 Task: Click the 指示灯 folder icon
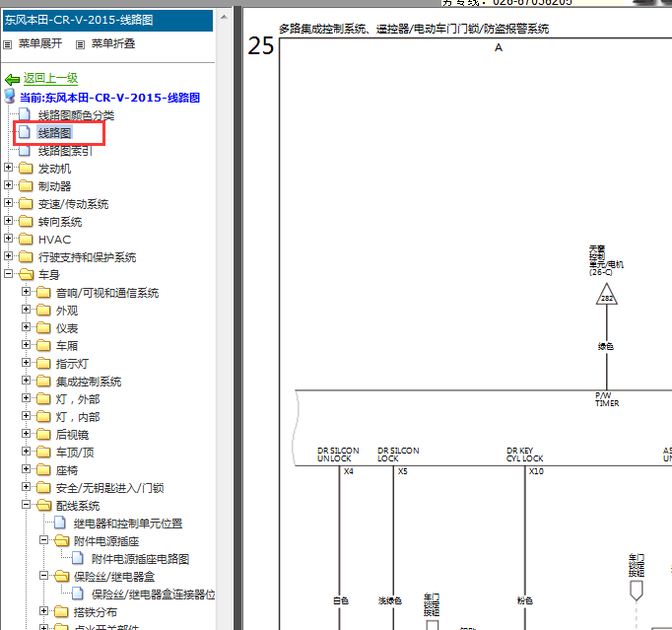(43, 363)
